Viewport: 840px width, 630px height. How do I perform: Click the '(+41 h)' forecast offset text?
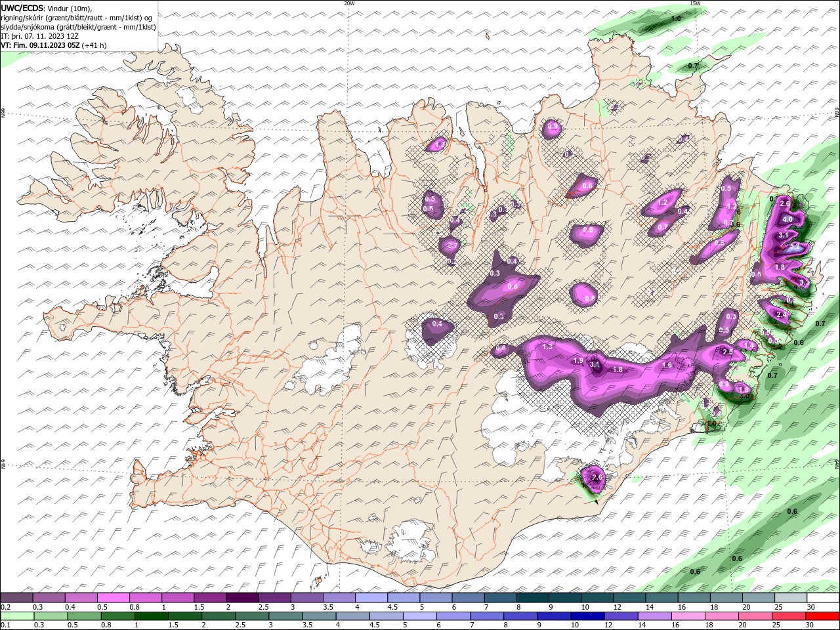coord(94,45)
